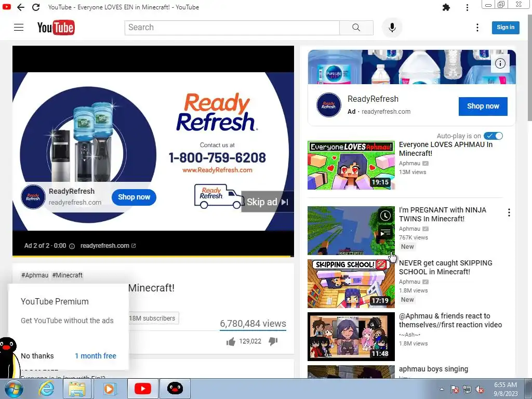The height and width of the screenshot is (399, 532).
Task: Click YouTube app taskbar icon
Action: [142, 389]
